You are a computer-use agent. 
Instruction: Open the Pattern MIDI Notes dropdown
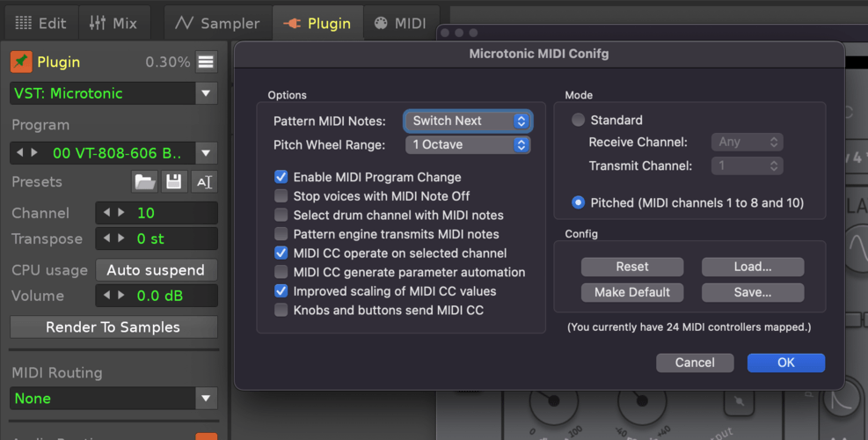pos(467,121)
